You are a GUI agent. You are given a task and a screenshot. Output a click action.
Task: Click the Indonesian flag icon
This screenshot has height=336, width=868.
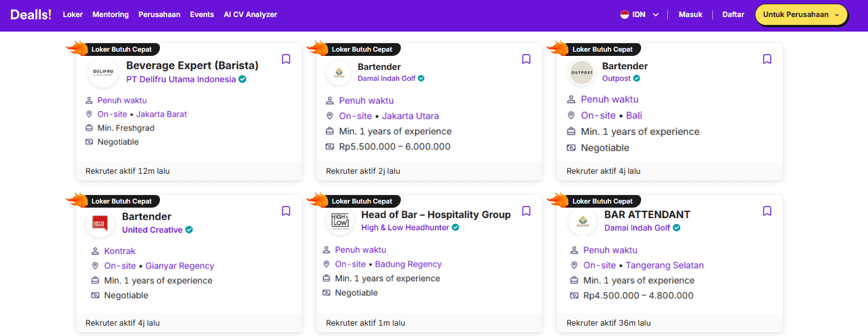tap(625, 15)
